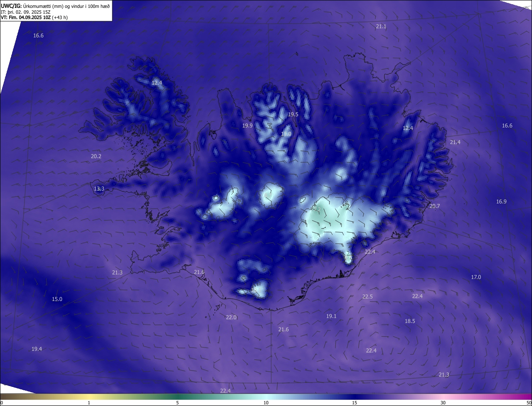This screenshot has height=406, width=532.
Task: Click the legend tick label 10
Action: [266, 403]
